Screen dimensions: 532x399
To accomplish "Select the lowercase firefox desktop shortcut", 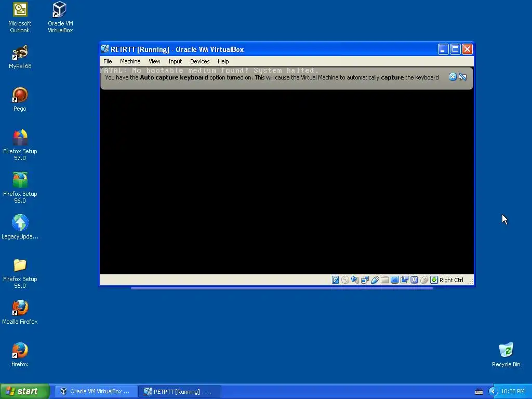I will click(20, 355).
